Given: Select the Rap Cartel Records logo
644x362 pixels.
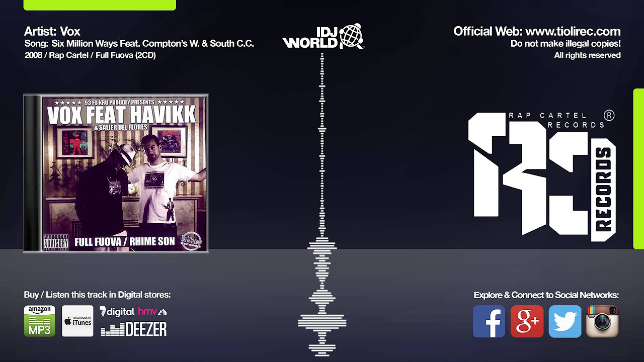Looking at the screenshot, I should [x=542, y=173].
